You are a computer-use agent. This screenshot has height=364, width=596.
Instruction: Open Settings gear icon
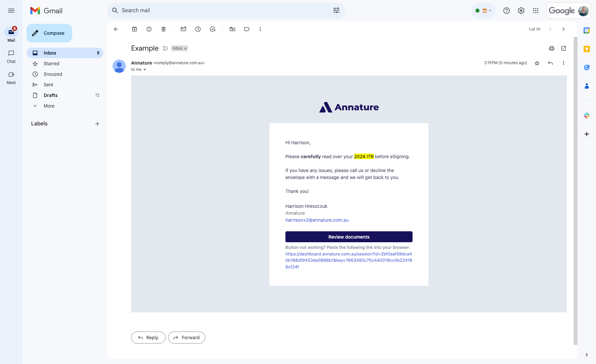(x=521, y=11)
